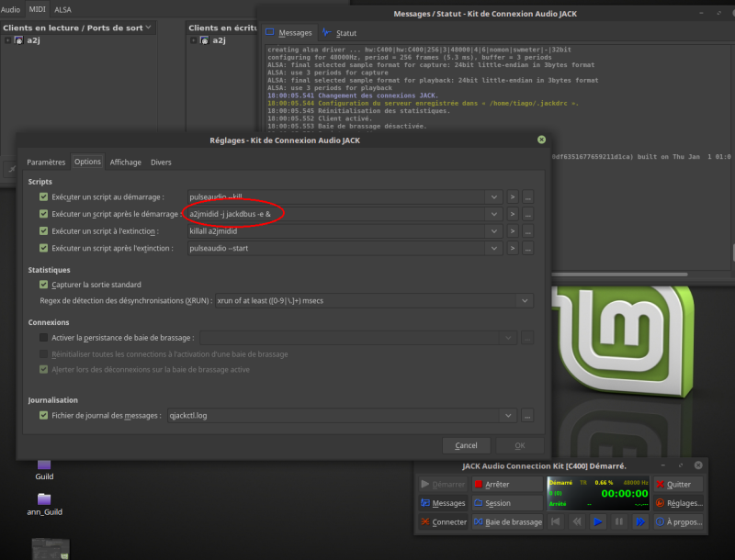735x560 pixels.
Task: Open the Connecter connections window
Action: tap(443, 521)
